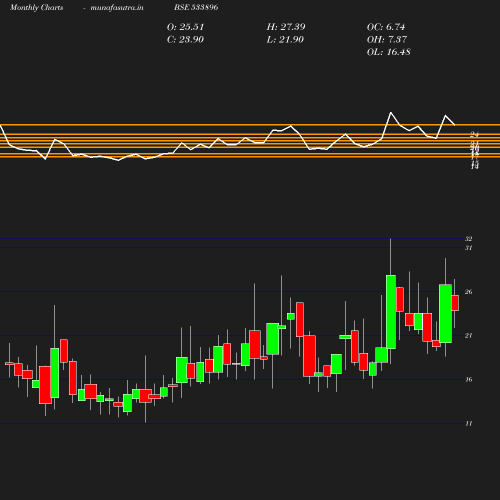500x500 pixels.
Task: Click the "Monthly Charts" title text
Action: click(37, 7)
